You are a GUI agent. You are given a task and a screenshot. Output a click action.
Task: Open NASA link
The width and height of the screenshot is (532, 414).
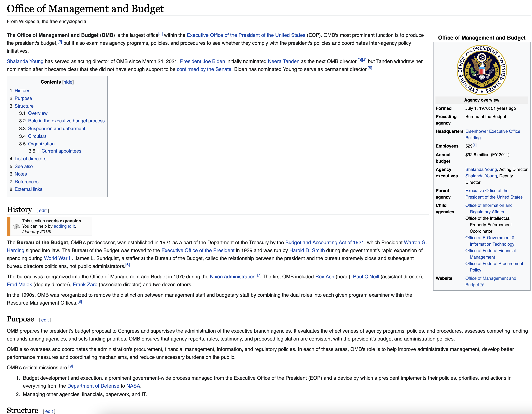pos(133,386)
